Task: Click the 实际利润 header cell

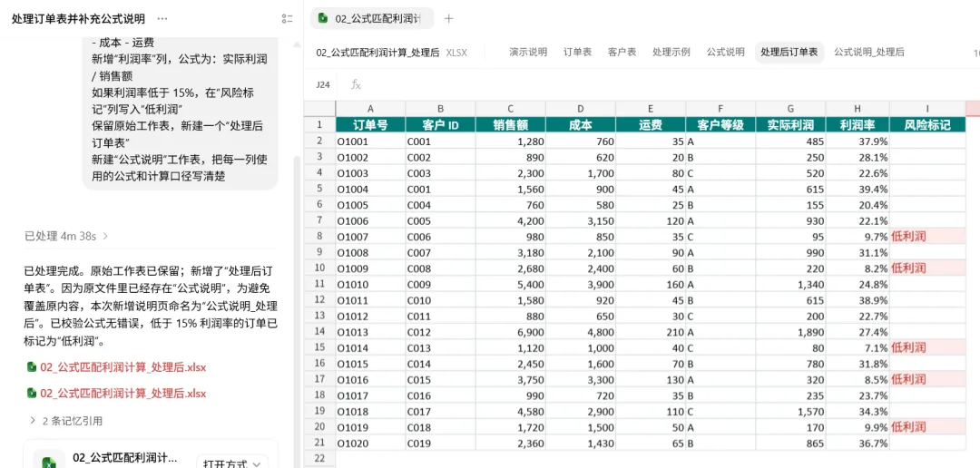Action: [790, 125]
